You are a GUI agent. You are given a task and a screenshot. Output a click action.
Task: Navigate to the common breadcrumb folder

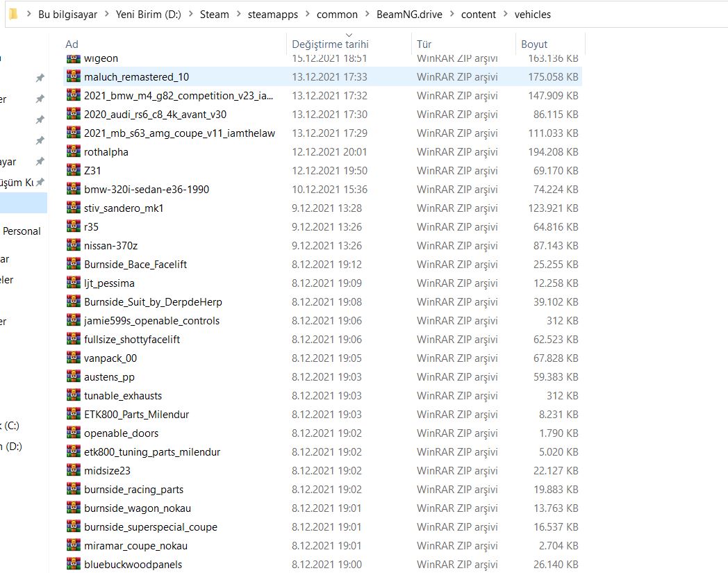pyautogui.click(x=337, y=15)
